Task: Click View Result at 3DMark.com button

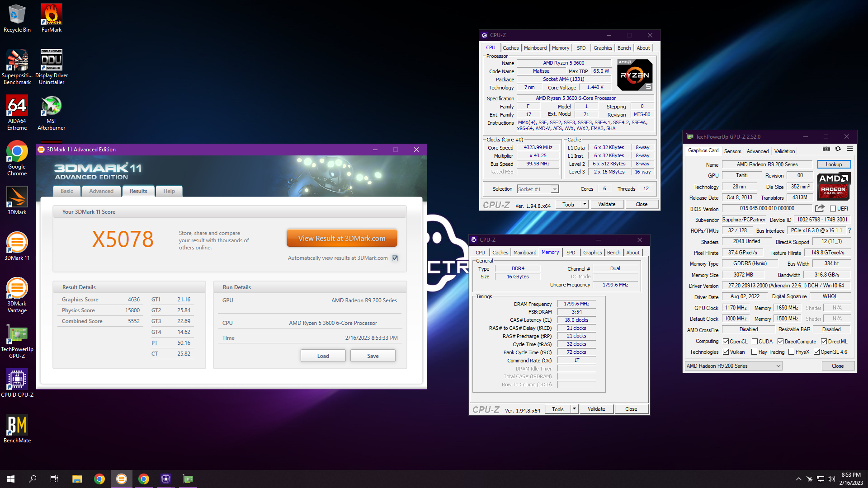Action: click(342, 238)
